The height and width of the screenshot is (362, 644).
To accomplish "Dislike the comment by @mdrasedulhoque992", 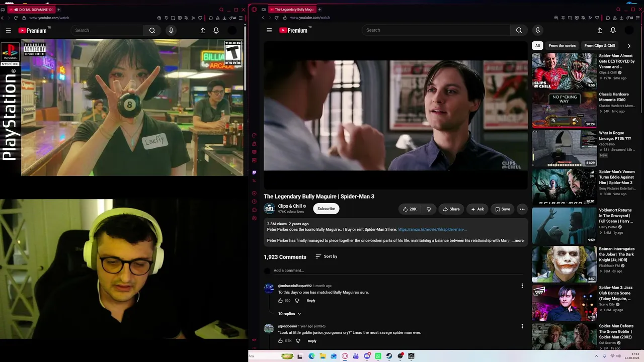I will (297, 301).
